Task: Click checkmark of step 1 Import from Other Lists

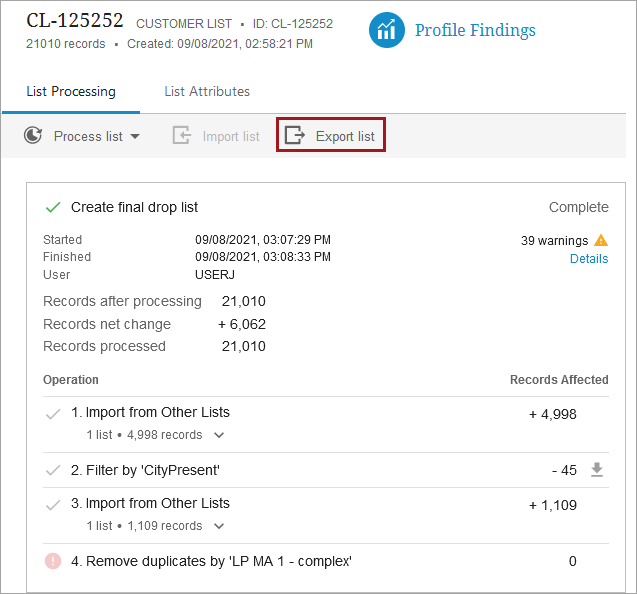Action: click(53, 414)
